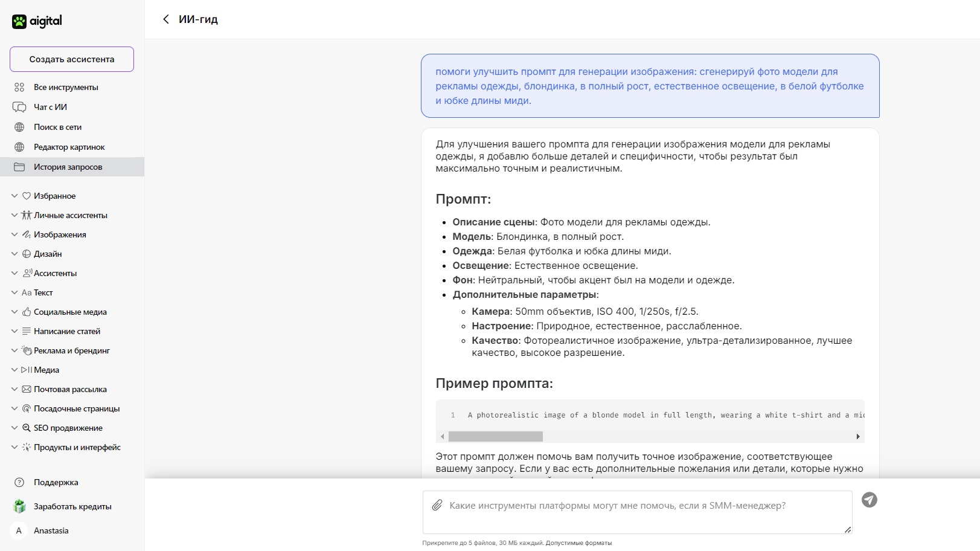Image resolution: width=980 pixels, height=551 pixels.
Task: Select История запросов in sidebar
Action: 72,167
